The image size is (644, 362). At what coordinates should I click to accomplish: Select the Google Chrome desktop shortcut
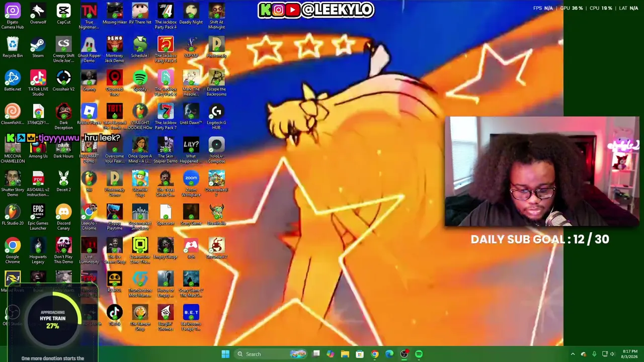tap(13, 251)
